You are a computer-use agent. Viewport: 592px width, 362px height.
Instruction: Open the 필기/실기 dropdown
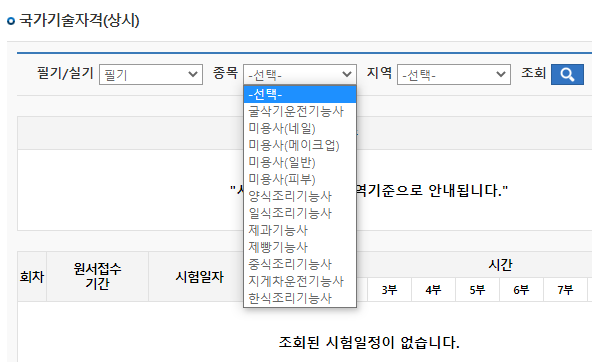point(151,74)
